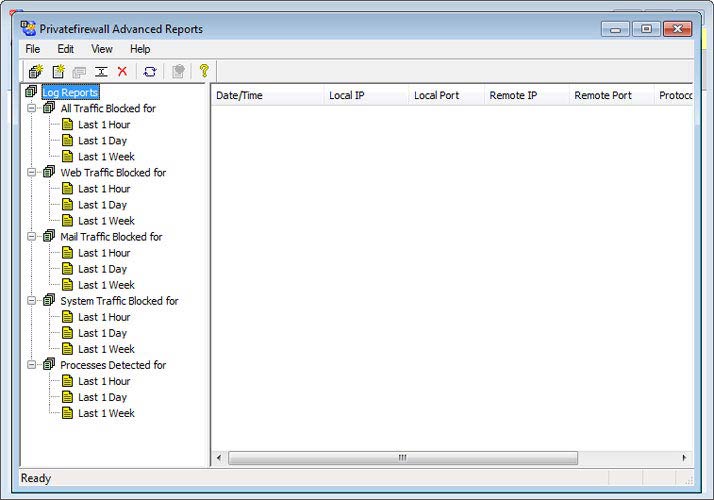Click the Local IP column header
Viewport: 714px width, 500px height.
pos(366,95)
